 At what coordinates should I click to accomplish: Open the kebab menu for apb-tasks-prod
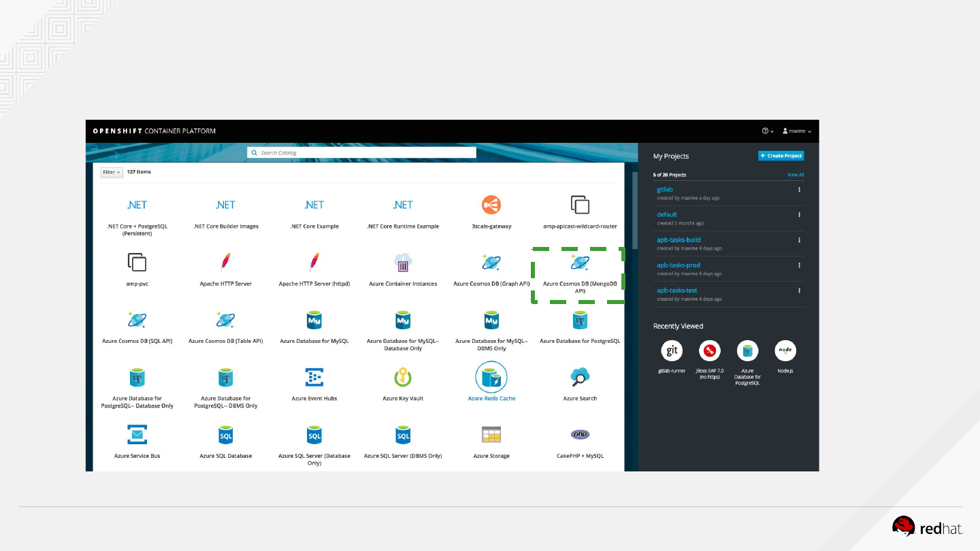(x=799, y=265)
